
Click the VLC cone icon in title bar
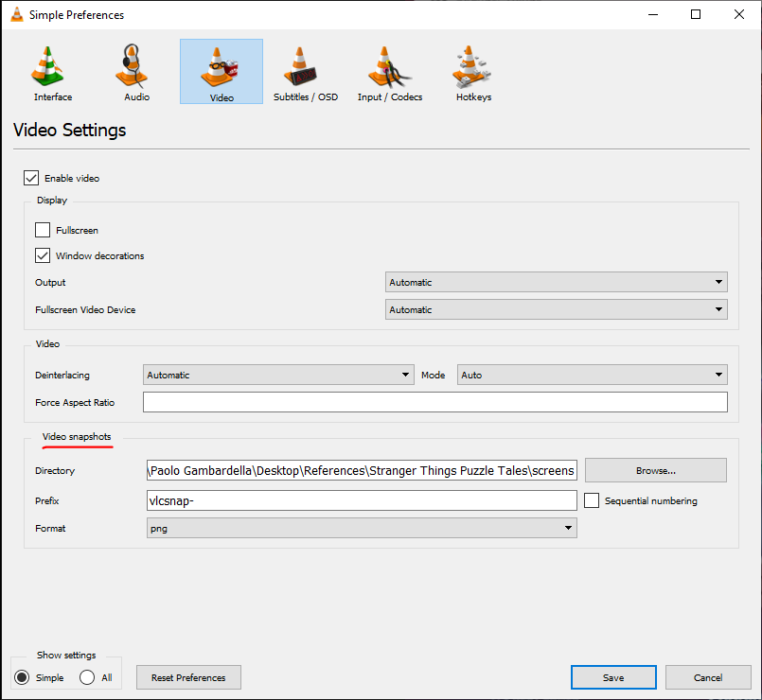(x=17, y=14)
